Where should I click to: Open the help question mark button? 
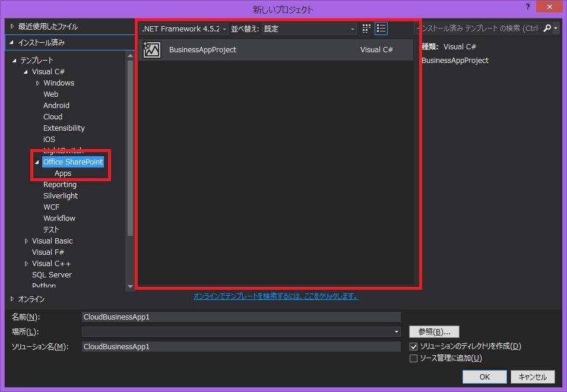tap(528, 7)
